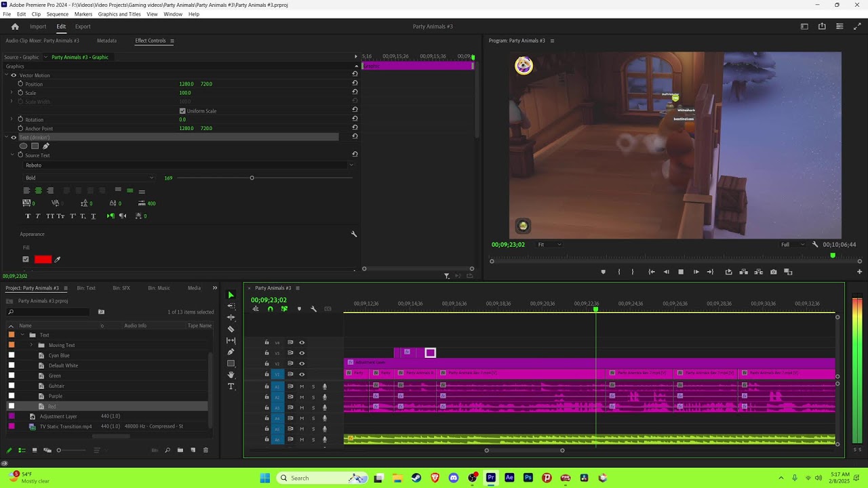This screenshot has width=868, height=488.
Task: Expand the Rotation property
Action: [12, 119]
